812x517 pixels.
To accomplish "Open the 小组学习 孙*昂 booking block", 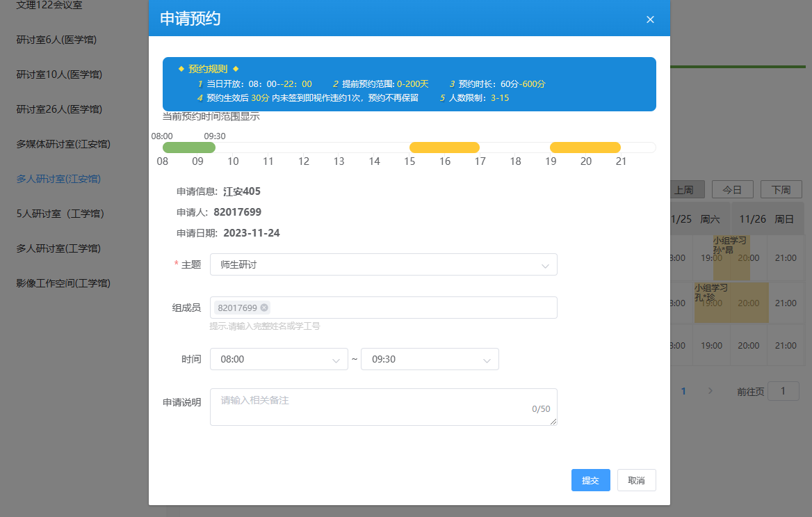I will (731, 257).
